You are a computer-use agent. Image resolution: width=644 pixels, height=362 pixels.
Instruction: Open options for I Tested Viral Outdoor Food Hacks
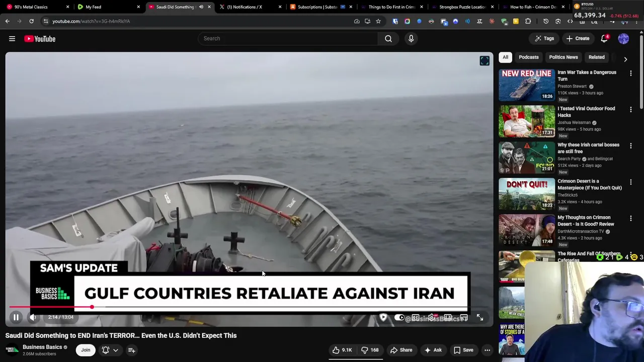coord(631,110)
